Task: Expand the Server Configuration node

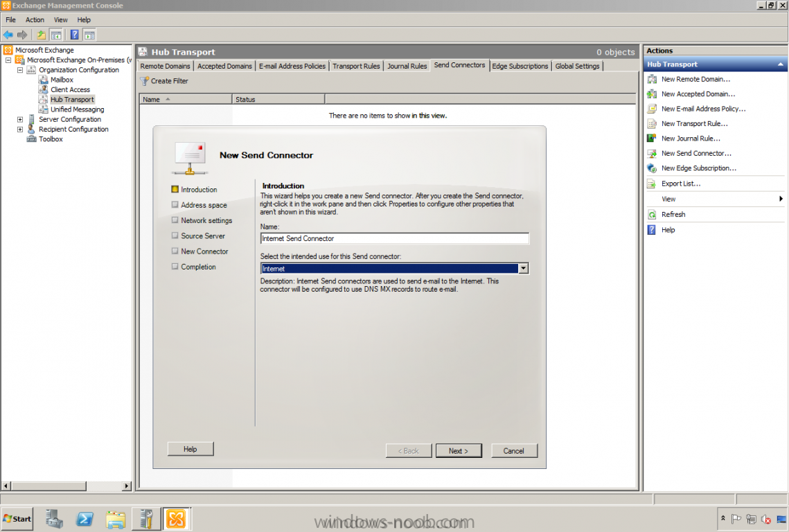Action: pyautogui.click(x=20, y=119)
